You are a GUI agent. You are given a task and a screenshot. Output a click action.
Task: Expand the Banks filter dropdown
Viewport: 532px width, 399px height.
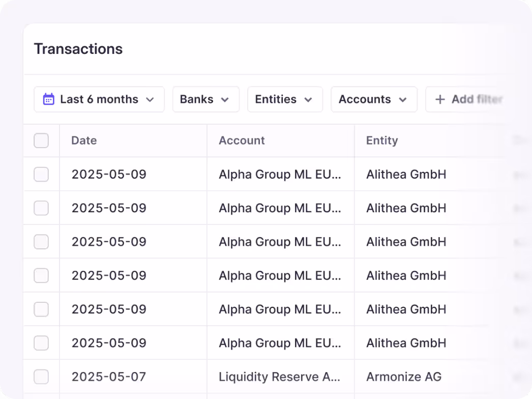click(206, 99)
